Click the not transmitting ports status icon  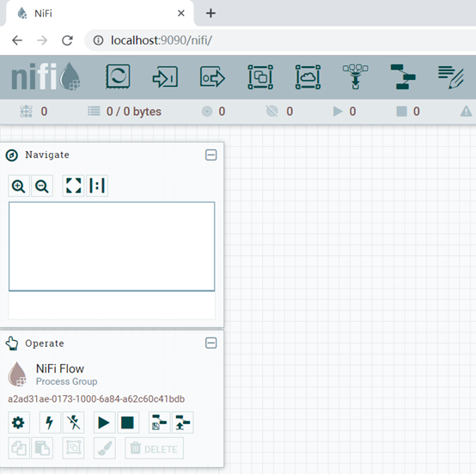(272, 112)
